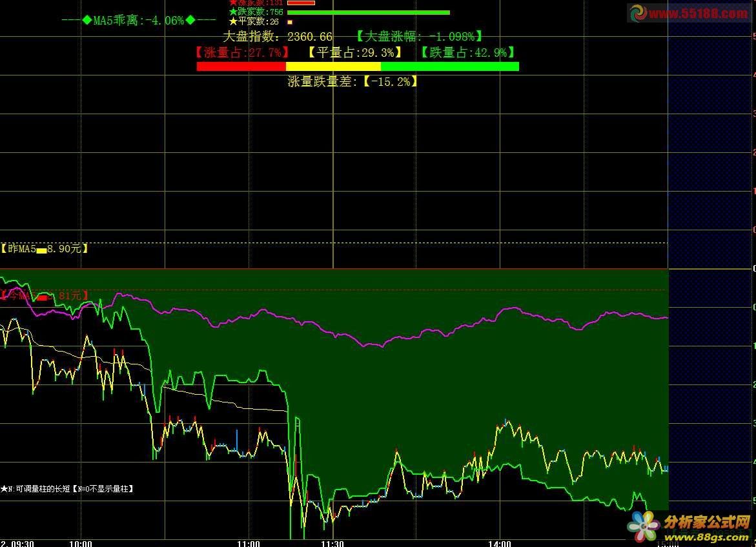This screenshot has width=756, height=547.
Task: Click the 昨MA5 8.90元 label
Action: coord(45,249)
